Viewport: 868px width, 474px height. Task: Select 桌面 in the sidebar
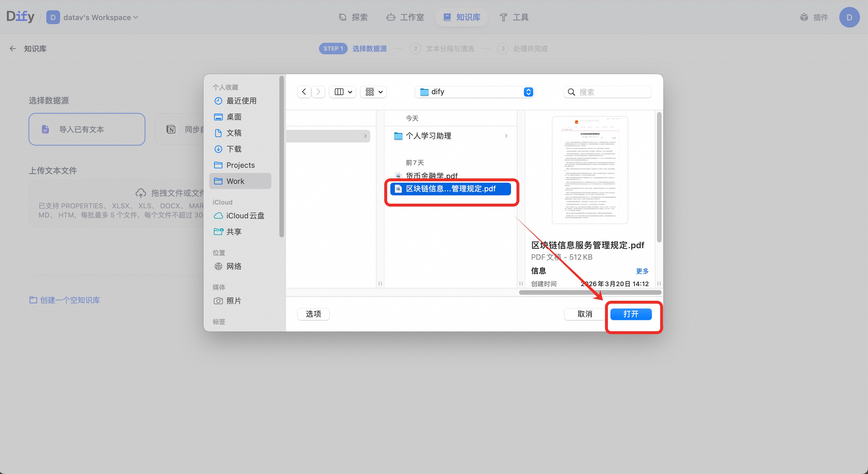click(233, 117)
